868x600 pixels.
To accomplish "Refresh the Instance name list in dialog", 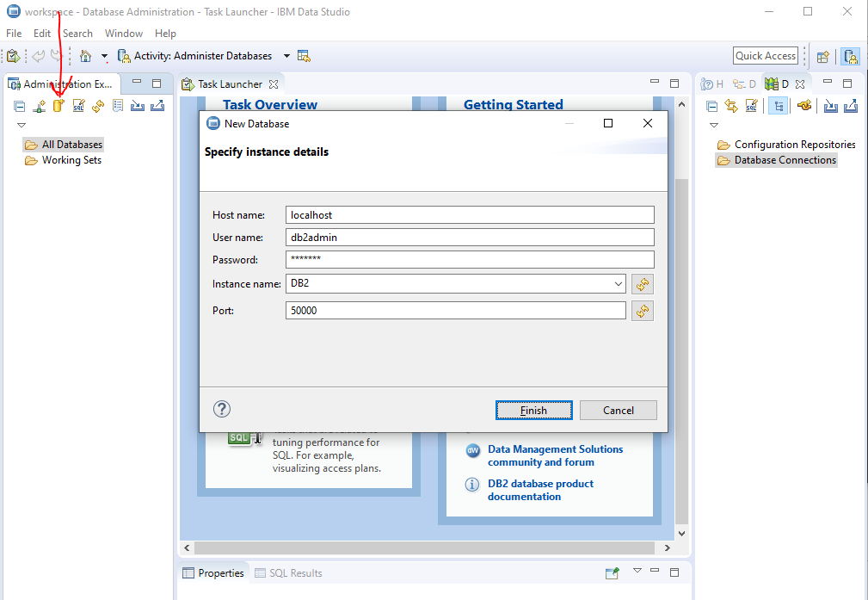I will pos(642,284).
